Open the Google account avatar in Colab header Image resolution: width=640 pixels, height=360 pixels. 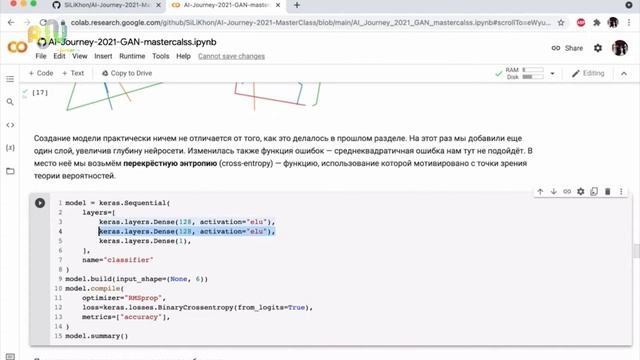click(620, 48)
